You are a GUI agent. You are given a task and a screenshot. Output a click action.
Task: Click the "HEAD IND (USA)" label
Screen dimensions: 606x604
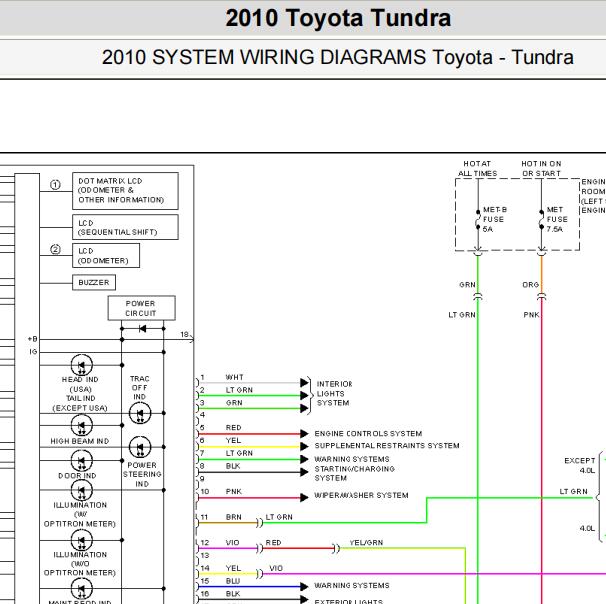[x=80, y=384]
